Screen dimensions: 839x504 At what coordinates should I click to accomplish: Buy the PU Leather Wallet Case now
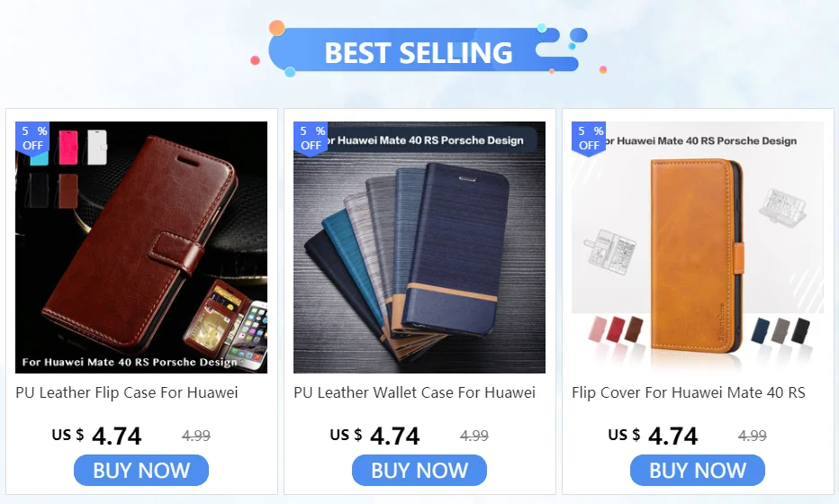(419, 471)
